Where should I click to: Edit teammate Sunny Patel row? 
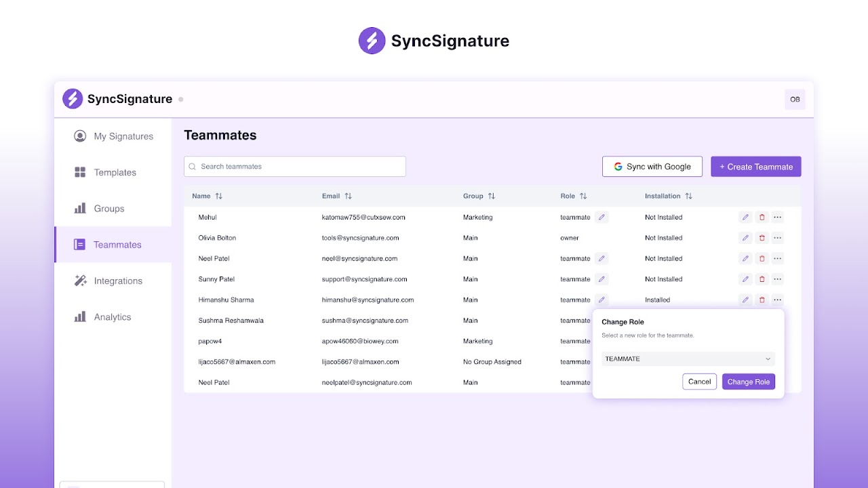pos(745,279)
